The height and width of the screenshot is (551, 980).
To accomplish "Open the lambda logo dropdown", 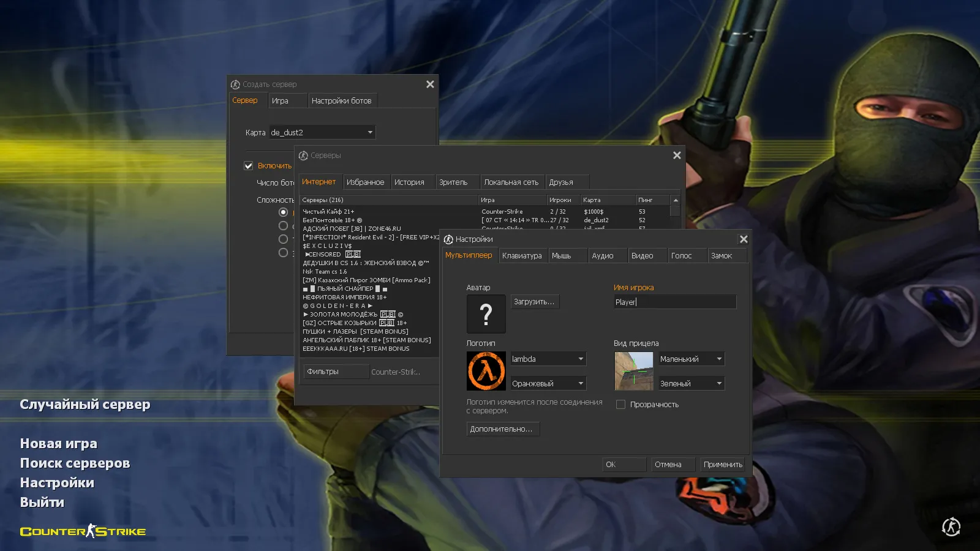I will [579, 359].
